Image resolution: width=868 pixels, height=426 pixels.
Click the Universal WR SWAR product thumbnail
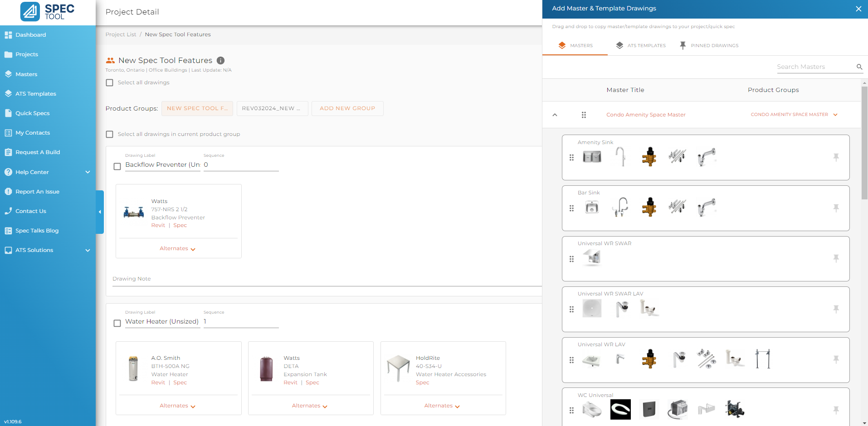click(x=592, y=258)
